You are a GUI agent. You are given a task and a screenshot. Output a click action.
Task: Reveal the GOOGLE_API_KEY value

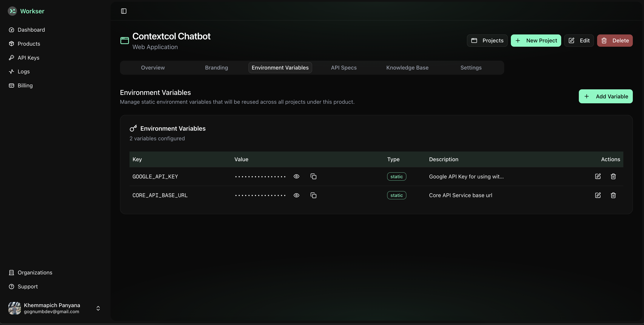pos(296,176)
